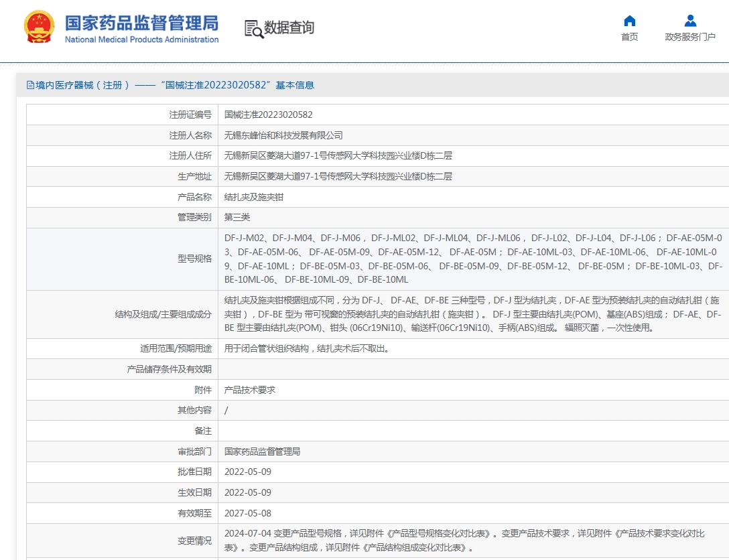Viewport: 729px width, 560px height.
Task: Select product name 结扎夹及施夹钳
Action: coord(254,197)
